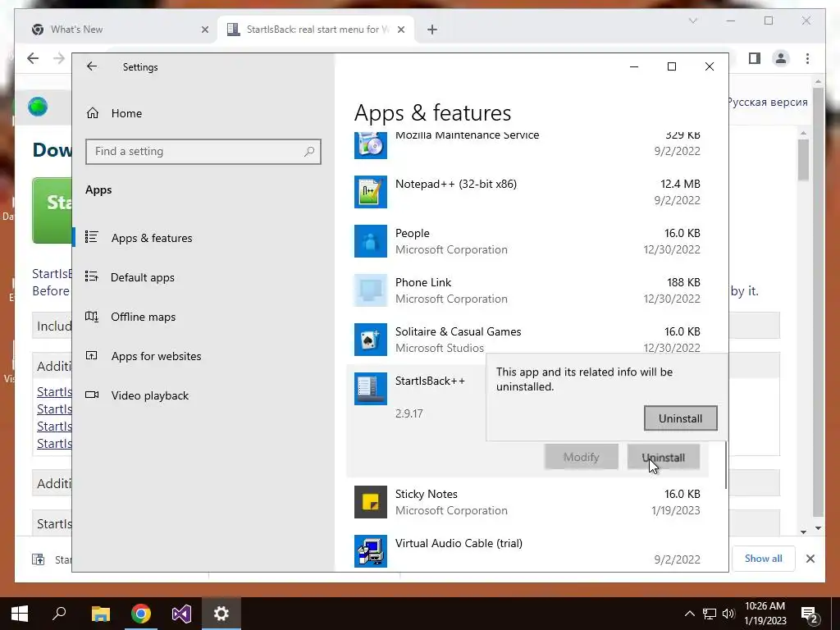Expand the hidden system tray icons
840x630 pixels.
(x=690, y=614)
